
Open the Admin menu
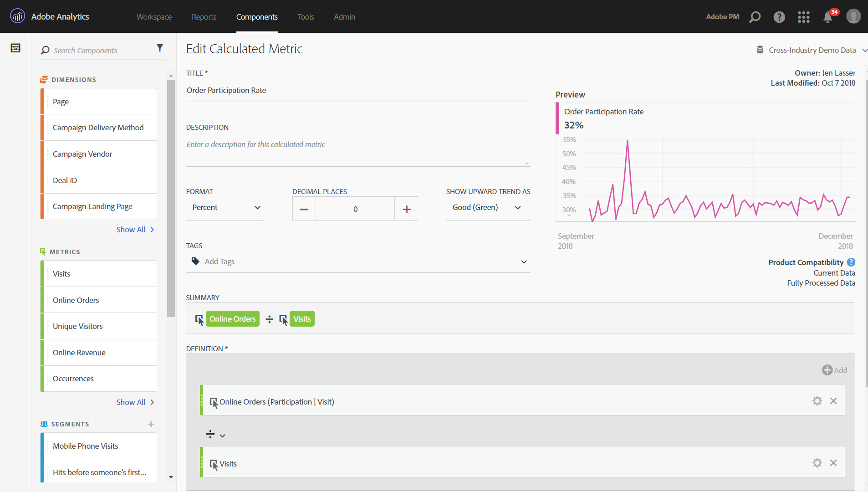pos(344,17)
